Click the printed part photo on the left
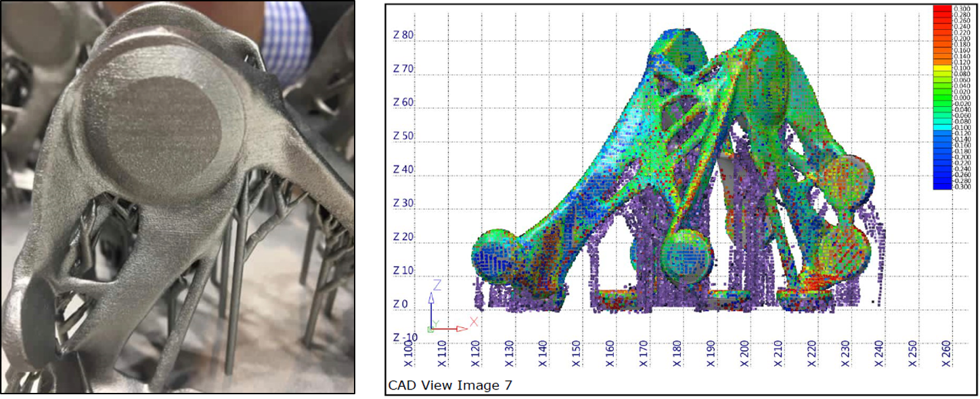 tap(177, 196)
